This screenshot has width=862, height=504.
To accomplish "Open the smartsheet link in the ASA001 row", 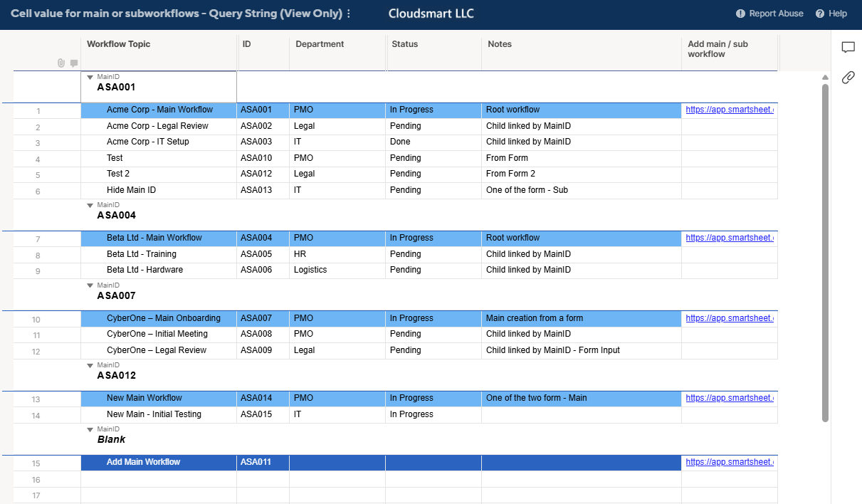I will click(x=730, y=110).
